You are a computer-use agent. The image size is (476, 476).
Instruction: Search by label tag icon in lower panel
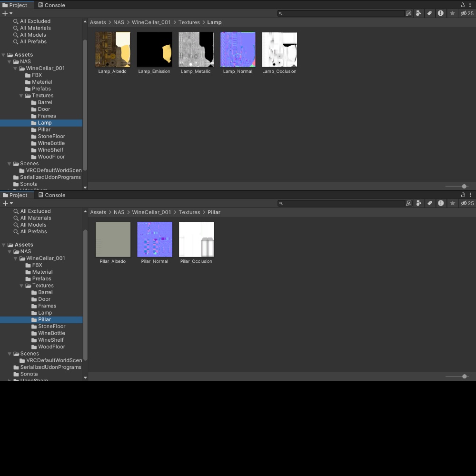pos(430,203)
